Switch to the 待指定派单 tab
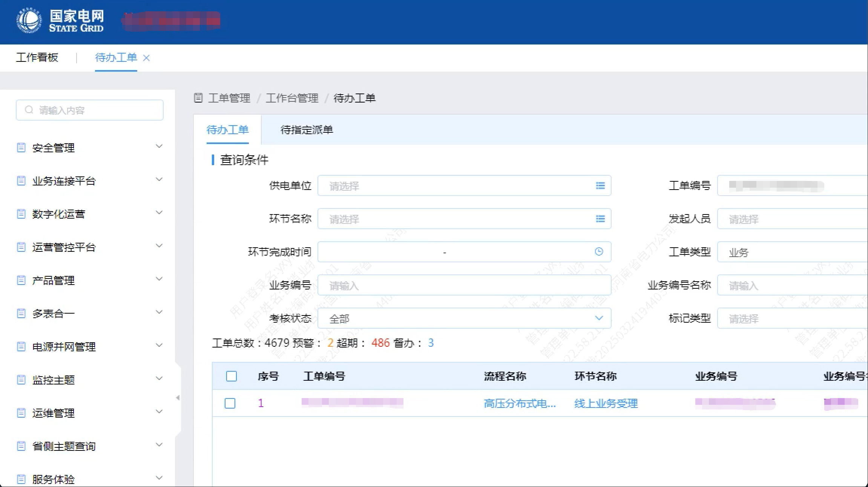Screen dimensions: 868x487 coord(307,130)
